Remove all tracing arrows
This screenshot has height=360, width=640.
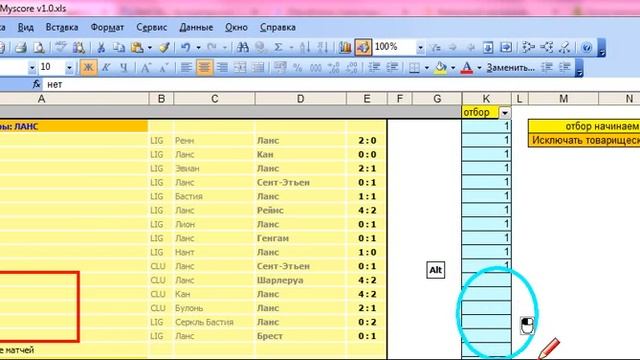tap(564, 48)
